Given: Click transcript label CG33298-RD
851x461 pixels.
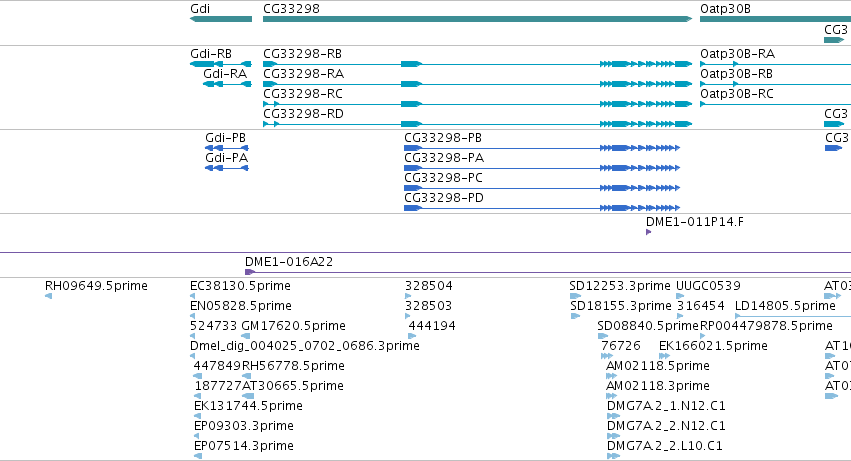Looking at the screenshot, I should click(x=303, y=114).
